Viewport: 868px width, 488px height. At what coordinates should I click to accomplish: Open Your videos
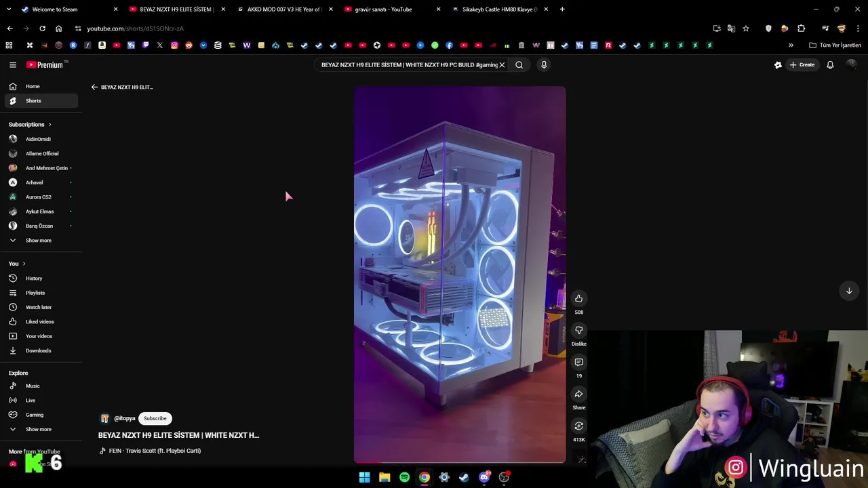pos(41,336)
